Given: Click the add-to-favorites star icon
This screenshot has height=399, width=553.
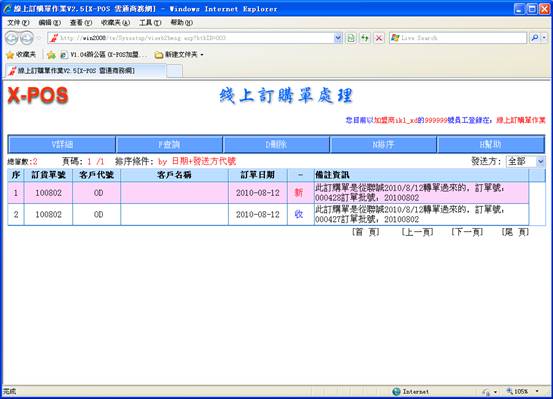Looking at the screenshot, I should tap(51, 55).
